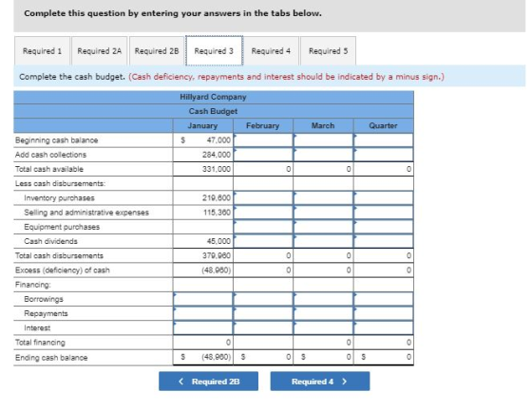Click the Required 2B back button
The width and height of the screenshot is (532, 410).
(x=208, y=382)
